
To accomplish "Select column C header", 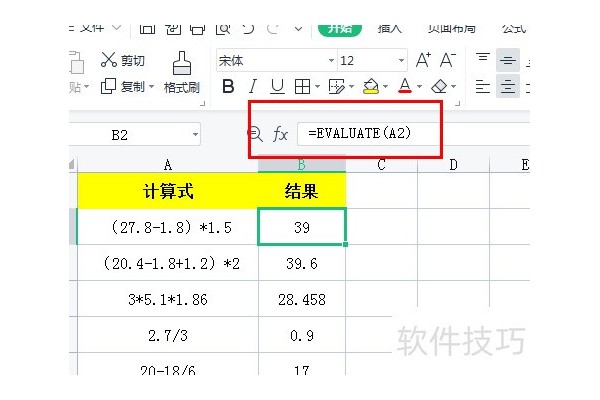I will [382, 165].
